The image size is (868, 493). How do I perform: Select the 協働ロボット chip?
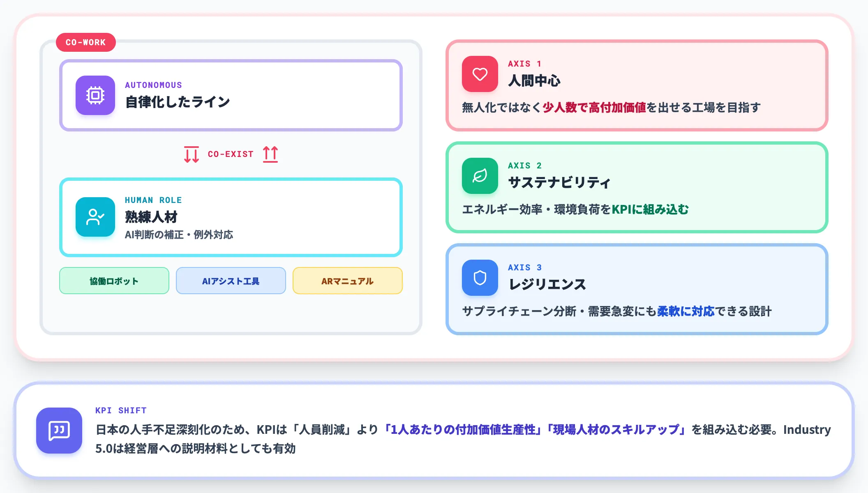pyautogui.click(x=114, y=281)
